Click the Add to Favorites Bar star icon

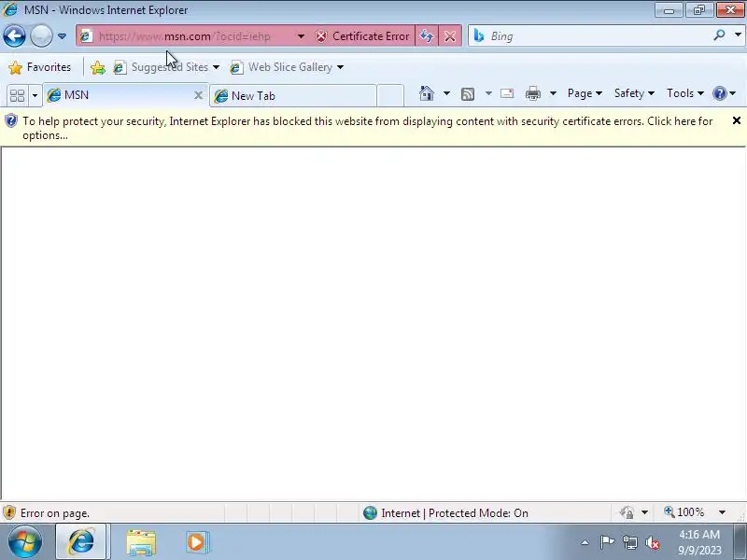[x=98, y=67]
